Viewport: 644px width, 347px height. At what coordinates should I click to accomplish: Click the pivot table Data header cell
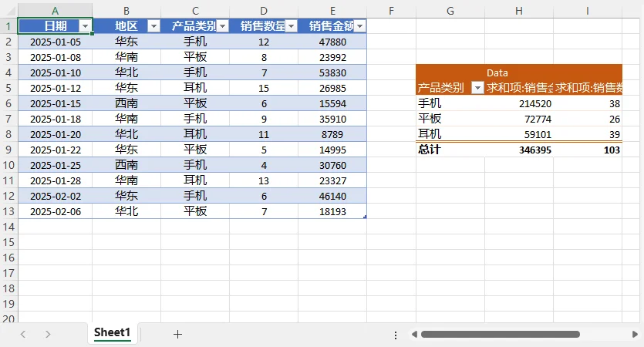pyautogui.click(x=519, y=72)
